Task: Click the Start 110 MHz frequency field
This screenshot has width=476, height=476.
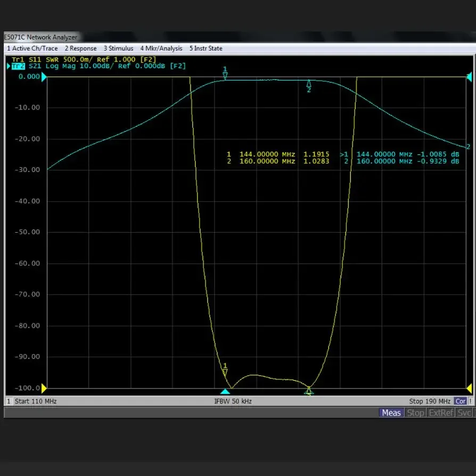Action: coord(36,401)
